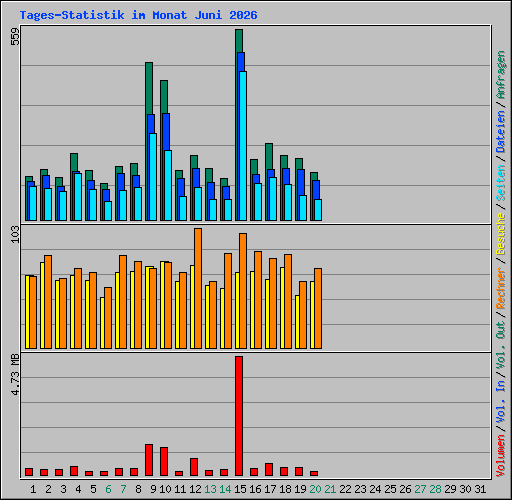Image resolution: width=512 pixels, height=500 pixels.
Task: Click the cyan Seiten bar for day 1
Action: [x=33, y=203]
